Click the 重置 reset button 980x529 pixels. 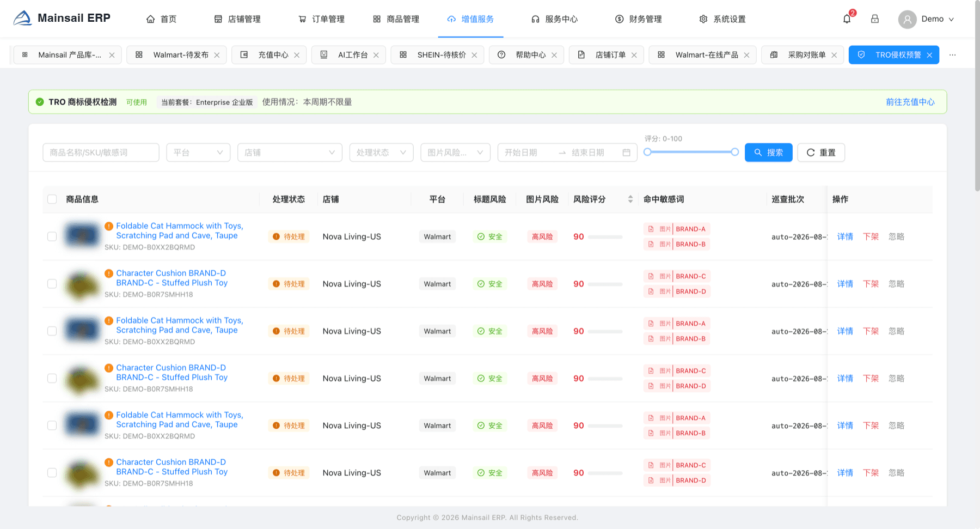coord(821,153)
